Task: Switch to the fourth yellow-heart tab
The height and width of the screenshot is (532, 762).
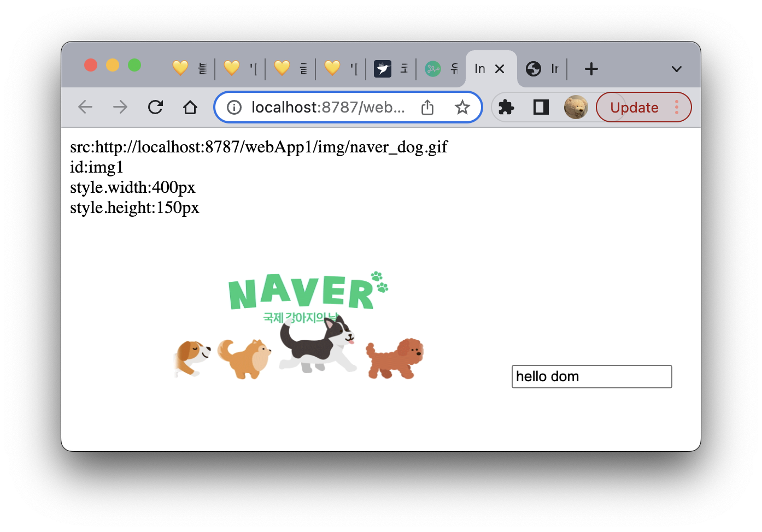Action: [x=341, y=69]
